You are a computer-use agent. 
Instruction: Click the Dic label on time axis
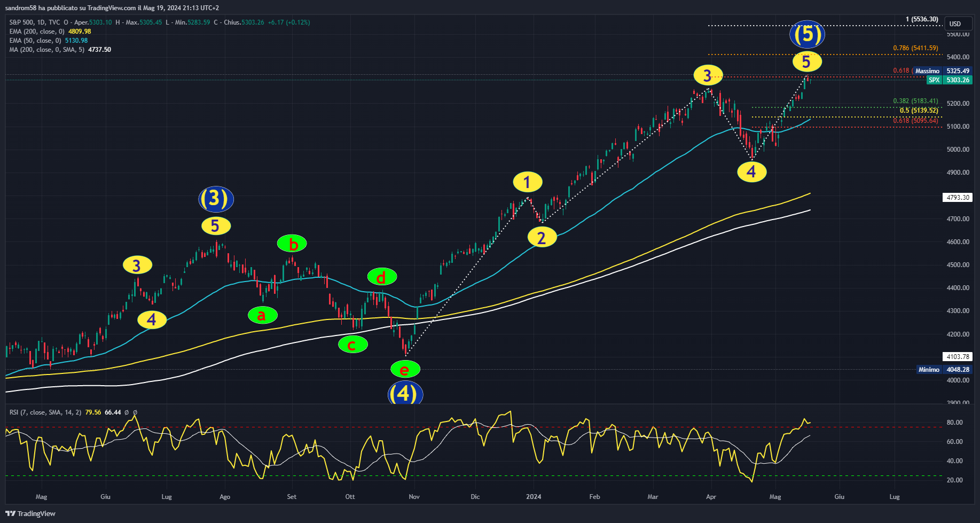coord(475,497)
